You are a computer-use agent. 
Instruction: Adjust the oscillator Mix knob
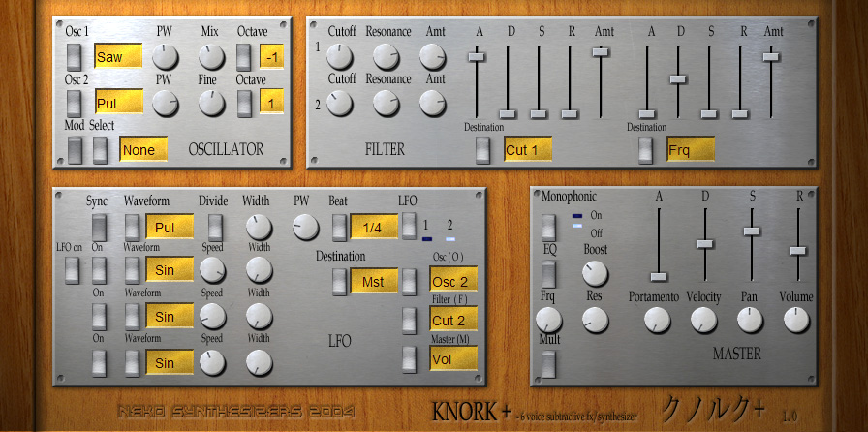211,57
